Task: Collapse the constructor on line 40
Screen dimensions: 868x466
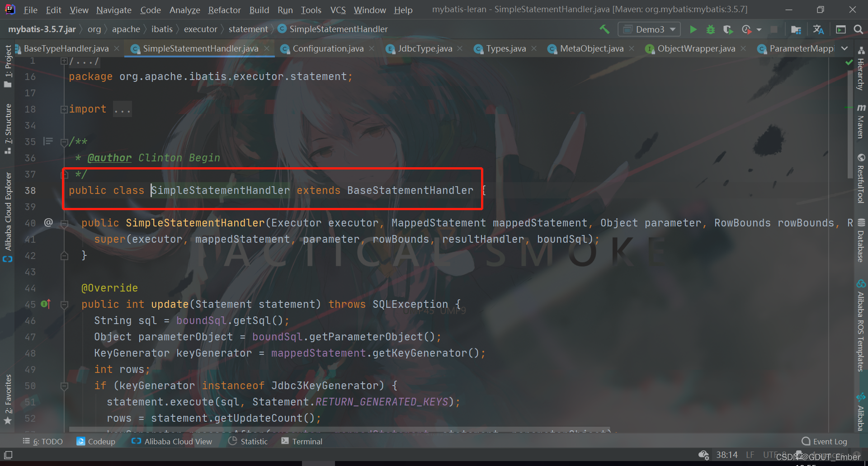Action: point(64,224)
